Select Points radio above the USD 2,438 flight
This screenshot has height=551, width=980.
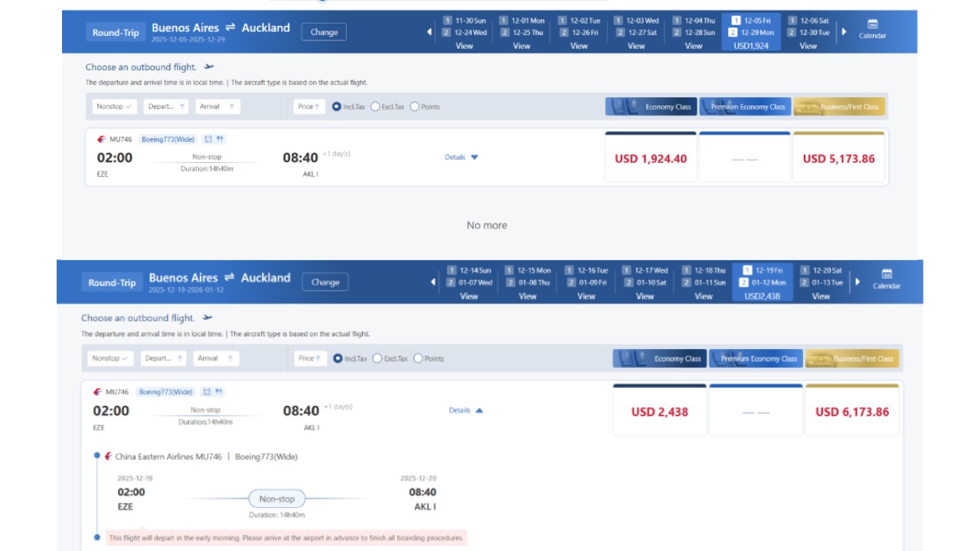coord(418,358)
